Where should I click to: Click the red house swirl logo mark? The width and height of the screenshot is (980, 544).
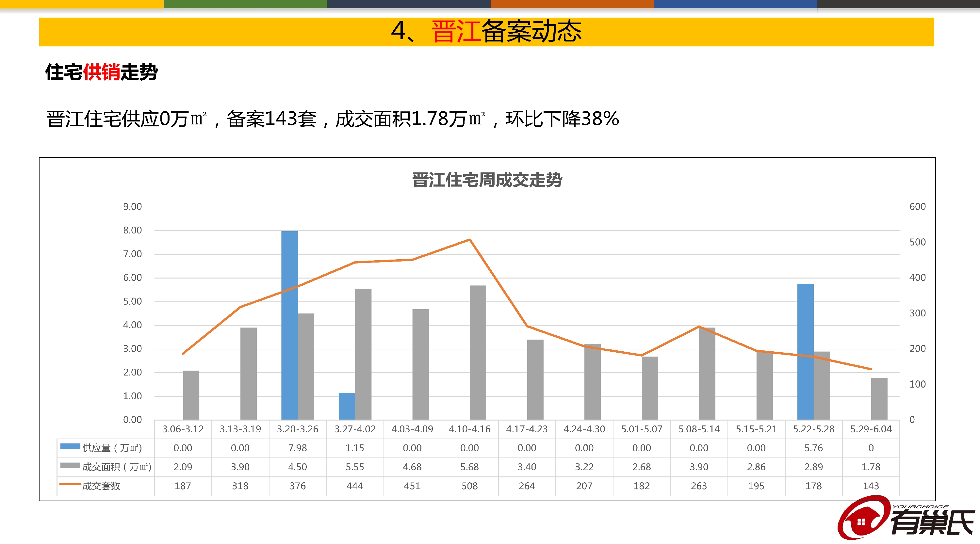pos(864,518)
